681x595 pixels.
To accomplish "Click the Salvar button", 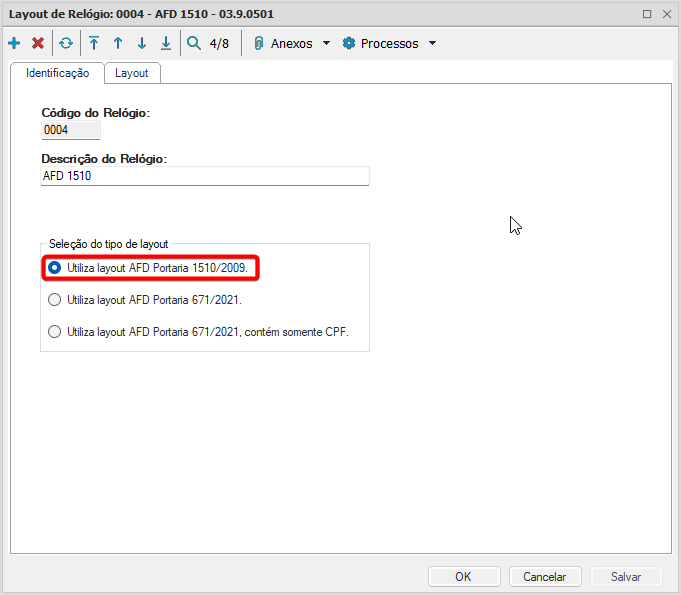I will (x=626, y=577).
